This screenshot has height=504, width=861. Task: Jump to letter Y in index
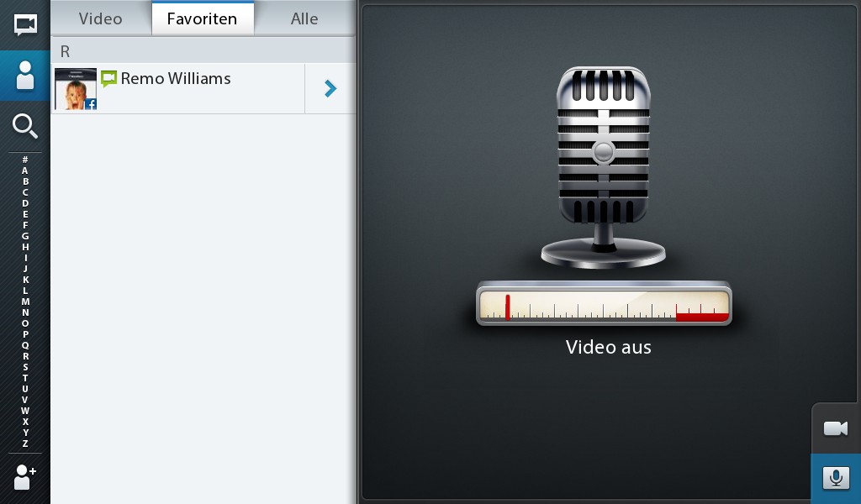point(25,433)
